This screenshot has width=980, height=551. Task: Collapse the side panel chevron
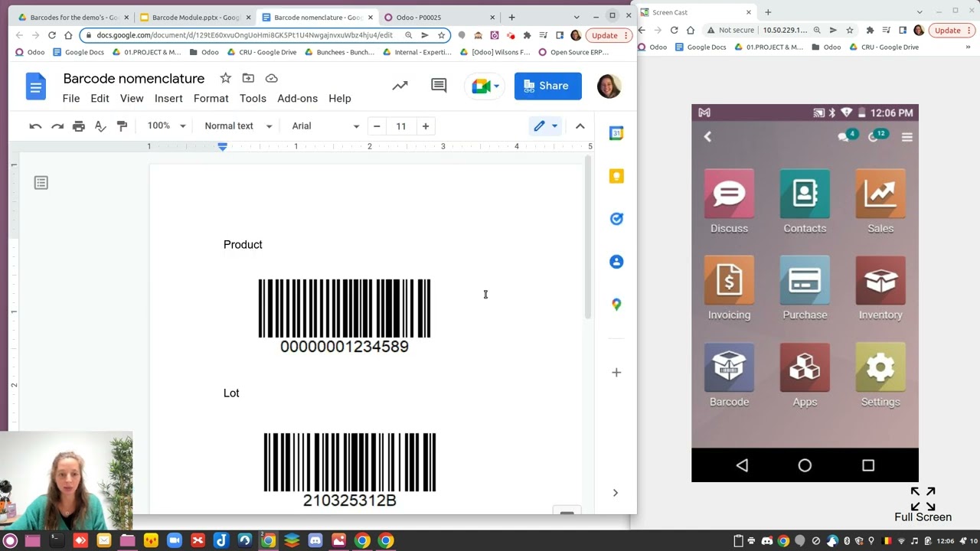point(615,493)
